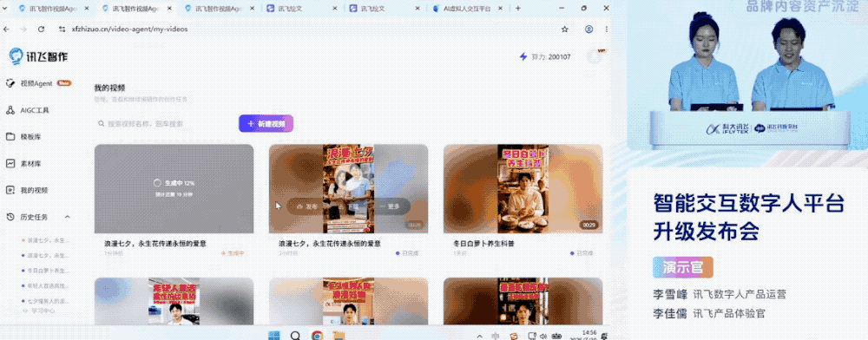Click the 更多 button on hovered card
The height and width of the screenshot is (340, 868).
[x=389, y=206]
